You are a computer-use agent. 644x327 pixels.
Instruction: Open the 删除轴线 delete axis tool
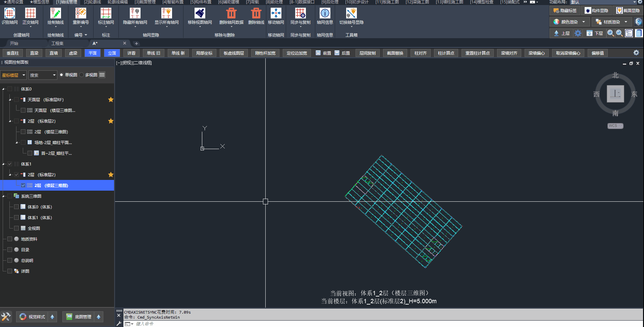(x=256, y=13)
